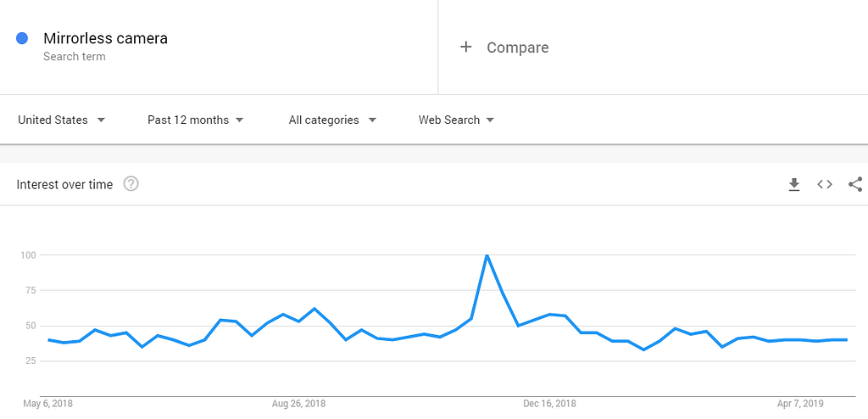
Task: Click the 100 value axis label
Action: 29,255
